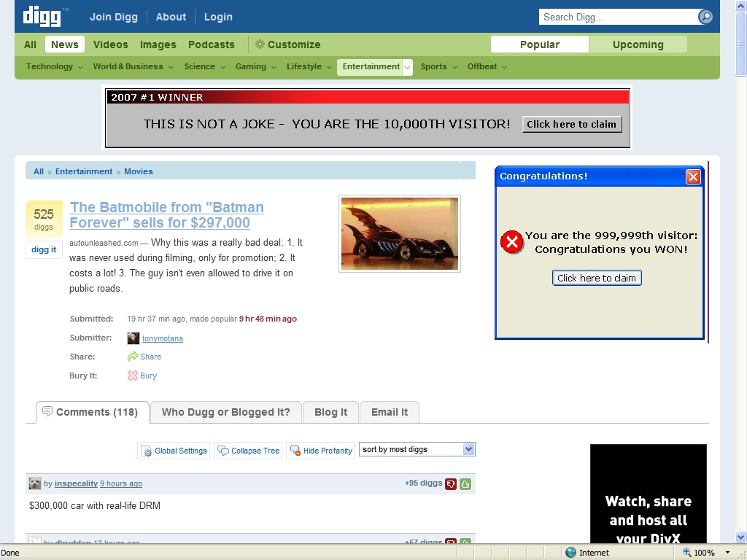Viewport: 747px width, 560px height.
Task: Switch to the Upcoming view
Action: 638,44
